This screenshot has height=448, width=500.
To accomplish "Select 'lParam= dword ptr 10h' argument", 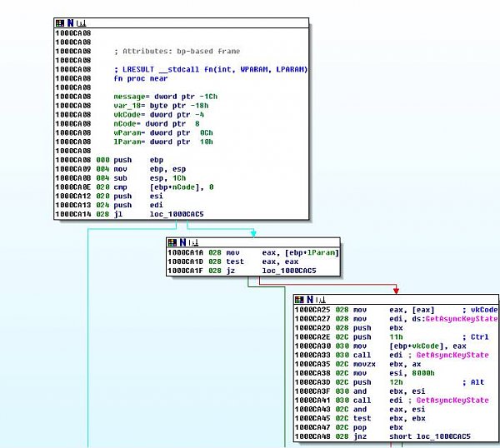I will coord(163,142).
